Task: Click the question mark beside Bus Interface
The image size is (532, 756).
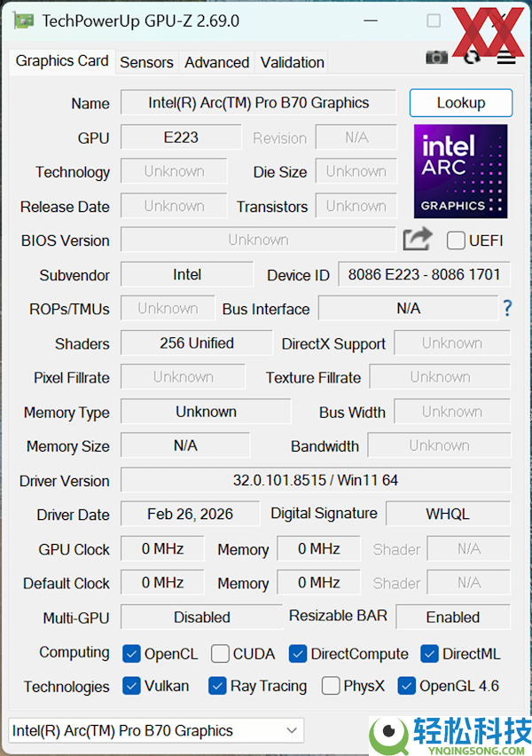Action: pyautogui.click(x=506, y=308)
